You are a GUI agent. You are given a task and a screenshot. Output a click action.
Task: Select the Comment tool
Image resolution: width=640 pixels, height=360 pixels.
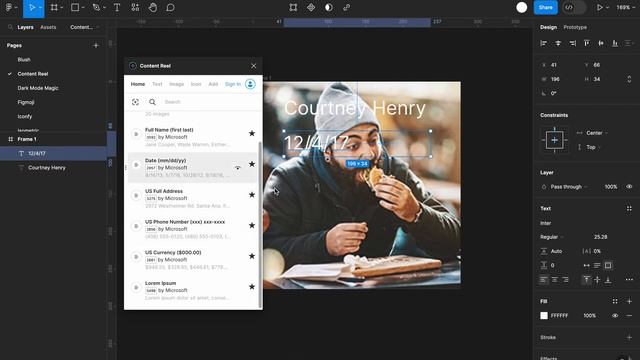pos(171,7)
